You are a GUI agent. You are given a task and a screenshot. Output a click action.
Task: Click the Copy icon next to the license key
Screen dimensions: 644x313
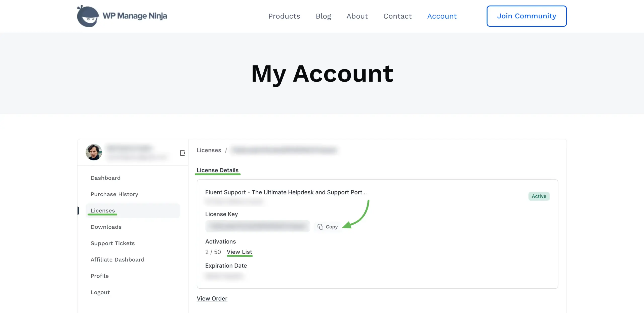click(x=320, y=226)
